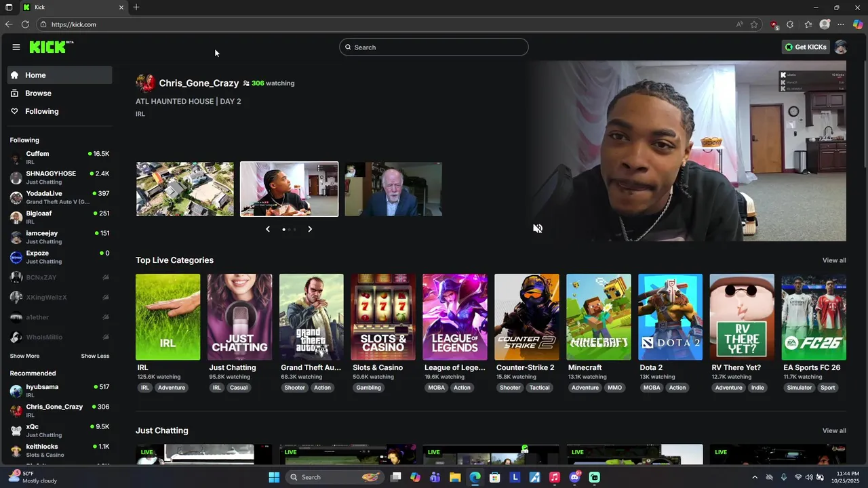Viewport: 868px width, 488px height.
Task: Open Edge Copilot icon
Action: tap(858, 24)
